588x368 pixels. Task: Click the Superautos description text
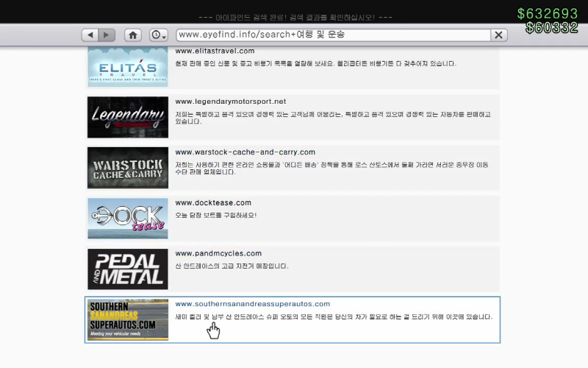(x=334, y=317)
